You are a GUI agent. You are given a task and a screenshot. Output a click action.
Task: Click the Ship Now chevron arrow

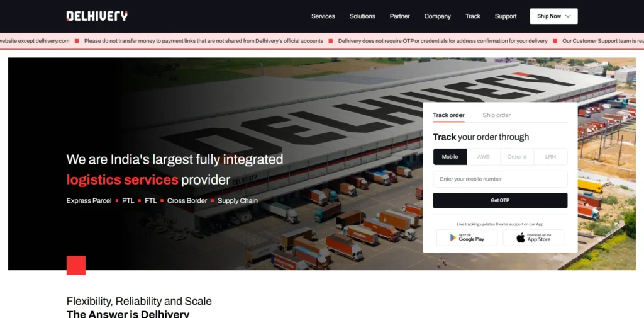point(568,16)
